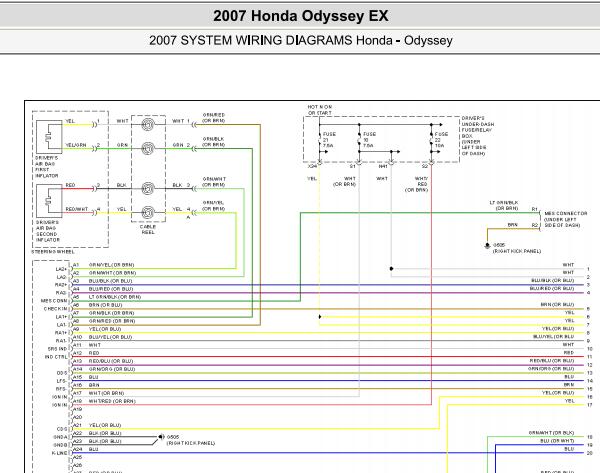Click the '2007 Honda Odyssey EX' title
The width and height of the screenshot is (600, 473).
tap(300, 16)
